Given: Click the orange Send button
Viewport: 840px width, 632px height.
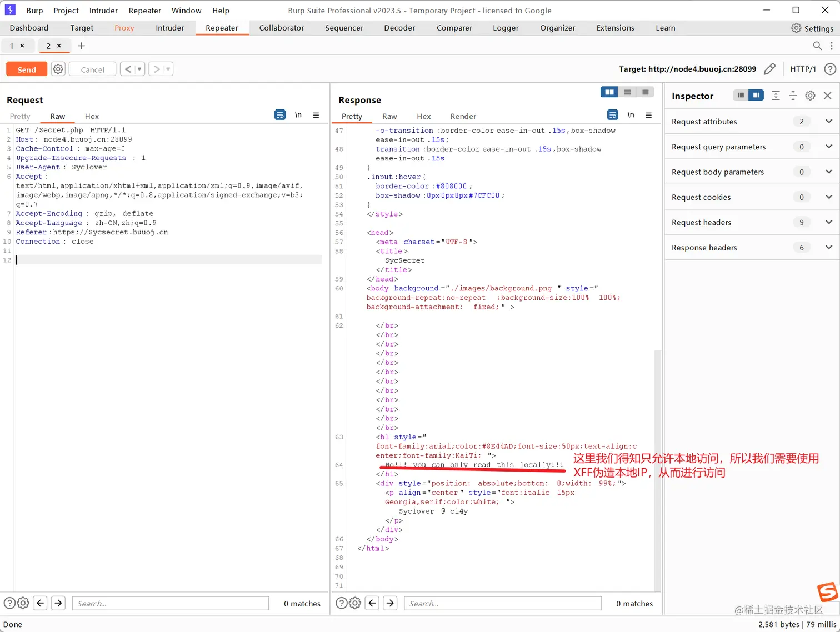Looking at the screenshot, I should point(27,69).
